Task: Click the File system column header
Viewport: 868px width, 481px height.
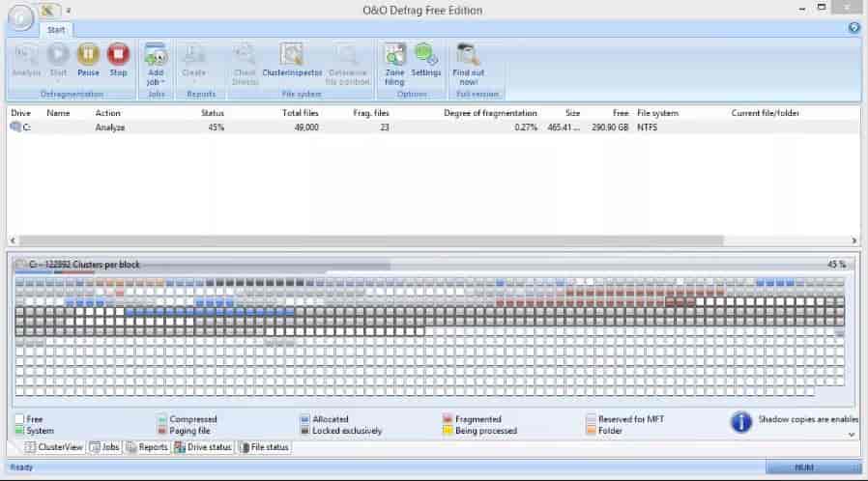Action: (x=657, y=113)
